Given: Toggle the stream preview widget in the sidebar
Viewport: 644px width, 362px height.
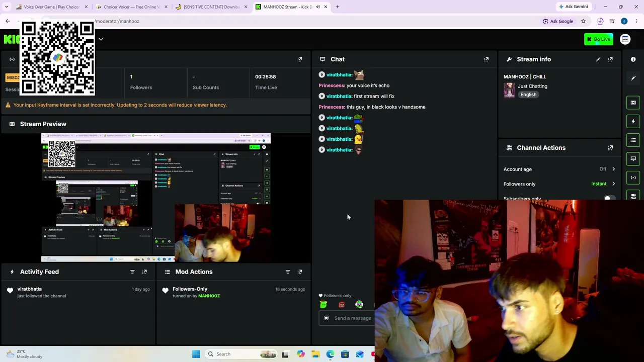Looking at the screenshot, I should point(633,103).
